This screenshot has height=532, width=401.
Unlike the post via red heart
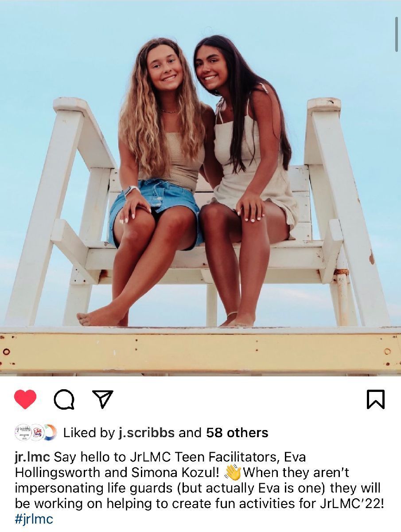coord(25,399)
